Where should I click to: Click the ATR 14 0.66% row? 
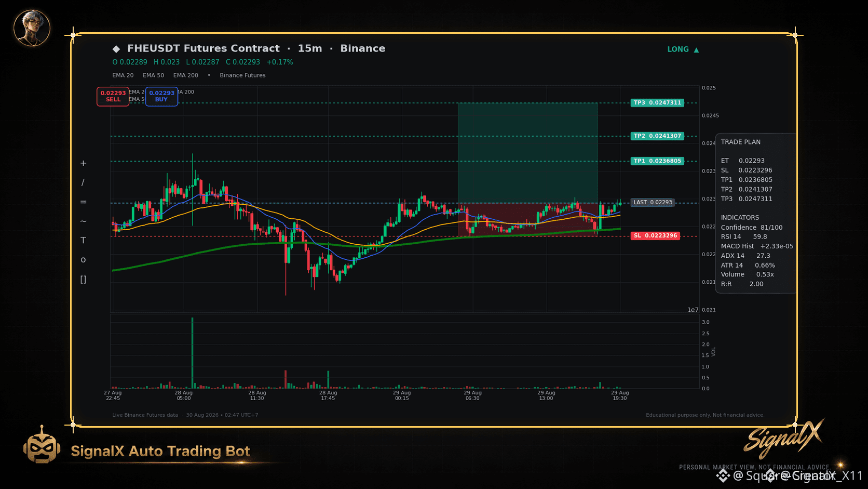(748, 266)
